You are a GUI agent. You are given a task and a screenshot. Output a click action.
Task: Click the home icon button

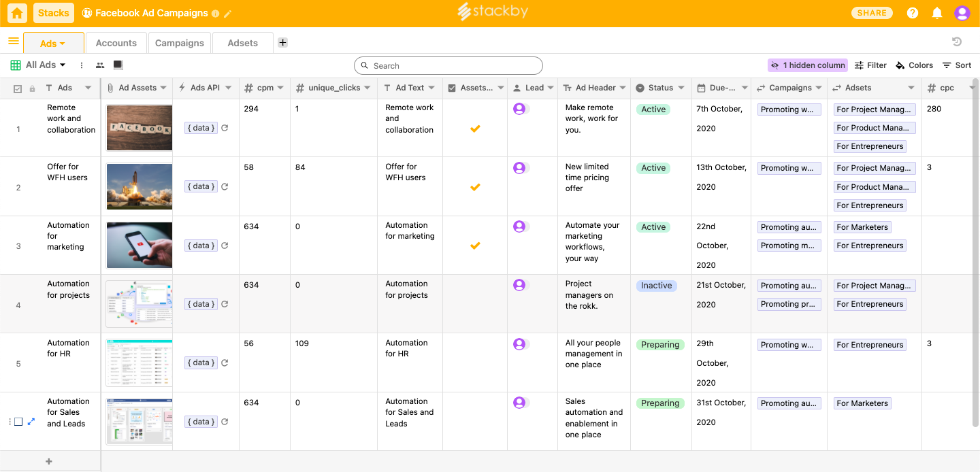pos(18,13)
